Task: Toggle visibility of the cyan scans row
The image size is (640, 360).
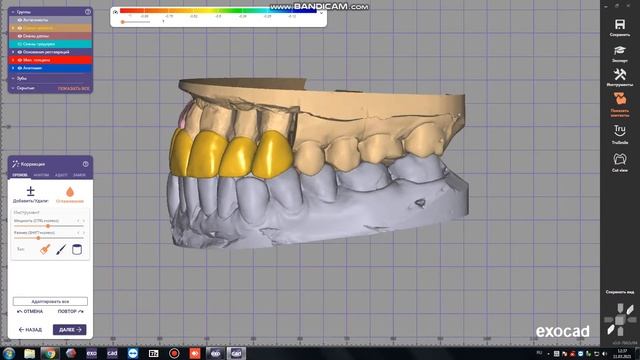Action: point(20,44)
